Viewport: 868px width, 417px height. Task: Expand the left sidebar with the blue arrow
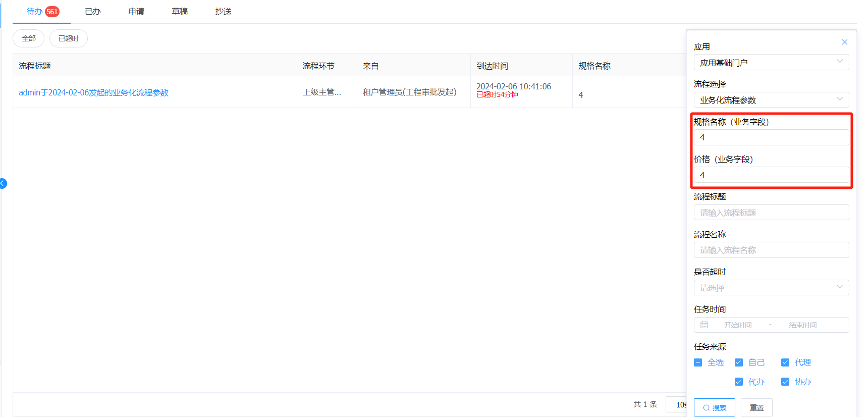[3, 183]
